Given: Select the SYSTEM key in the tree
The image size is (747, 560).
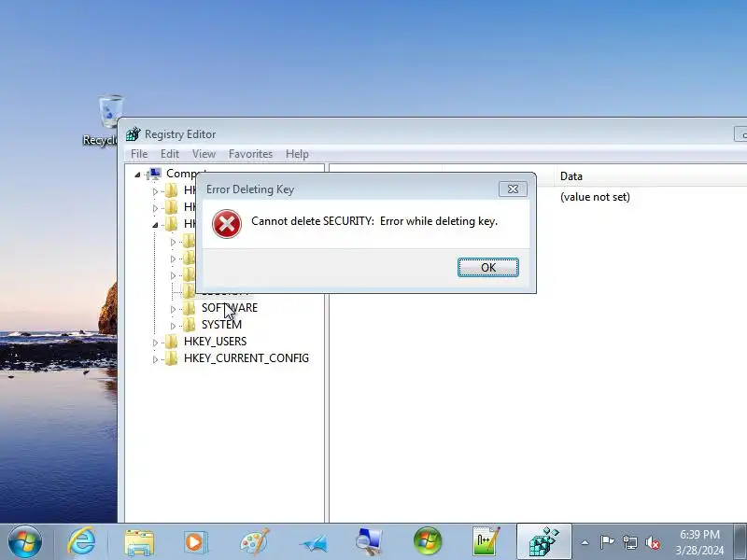Looking at the screenshot, I should [221, 324].
